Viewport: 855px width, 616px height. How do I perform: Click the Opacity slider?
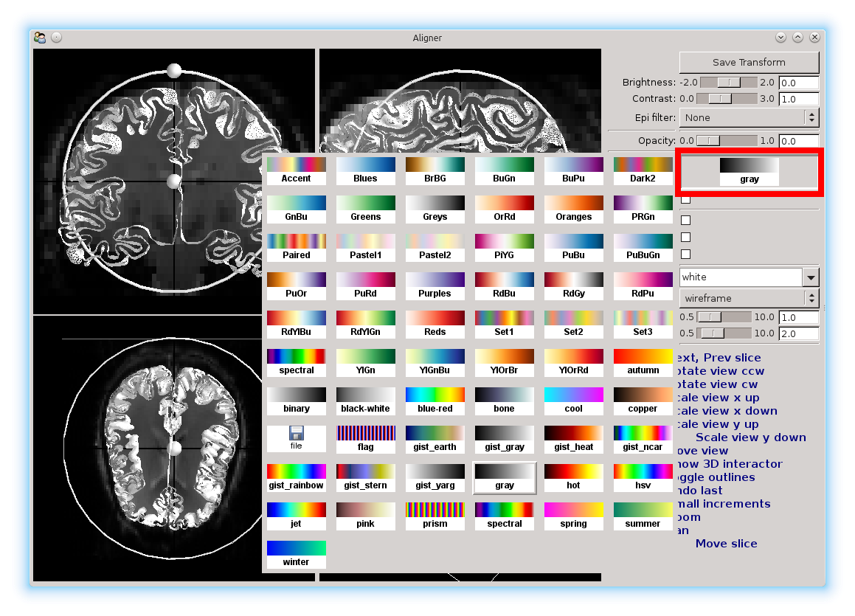[x=727, y=141]
